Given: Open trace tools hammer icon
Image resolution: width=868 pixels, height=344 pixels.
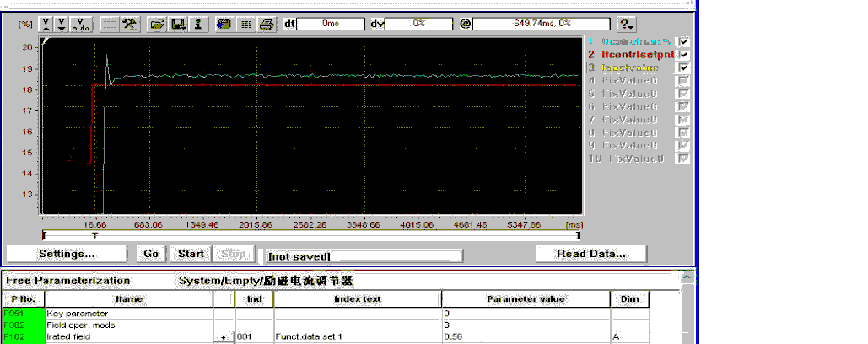Looking at the screenshot, I should click(x=130, y=24).
